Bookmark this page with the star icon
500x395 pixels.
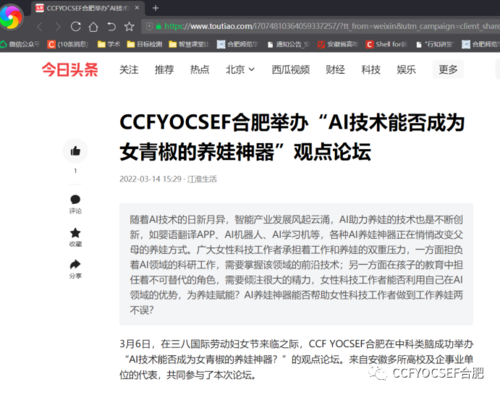tap(129, 26)
